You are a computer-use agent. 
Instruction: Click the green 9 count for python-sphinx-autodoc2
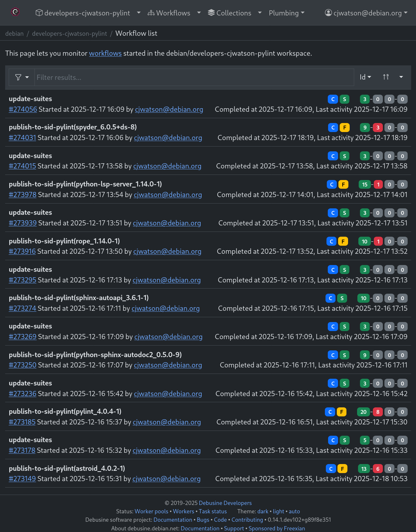pyautogui.click(x=365, y=355)
